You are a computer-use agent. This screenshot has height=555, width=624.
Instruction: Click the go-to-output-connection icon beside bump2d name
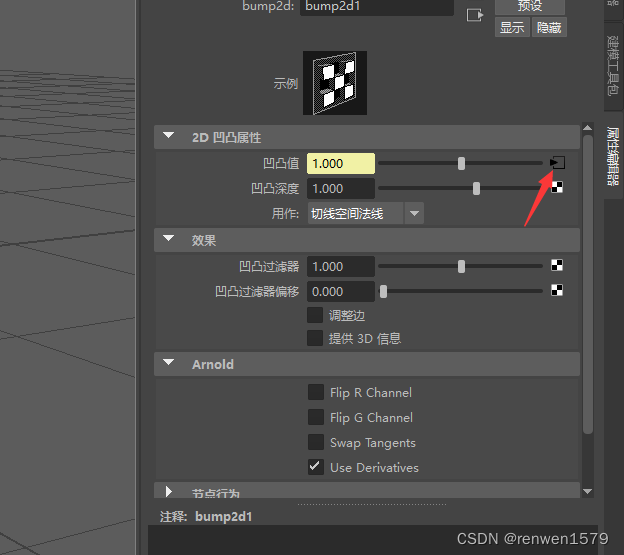pos(475,16)
